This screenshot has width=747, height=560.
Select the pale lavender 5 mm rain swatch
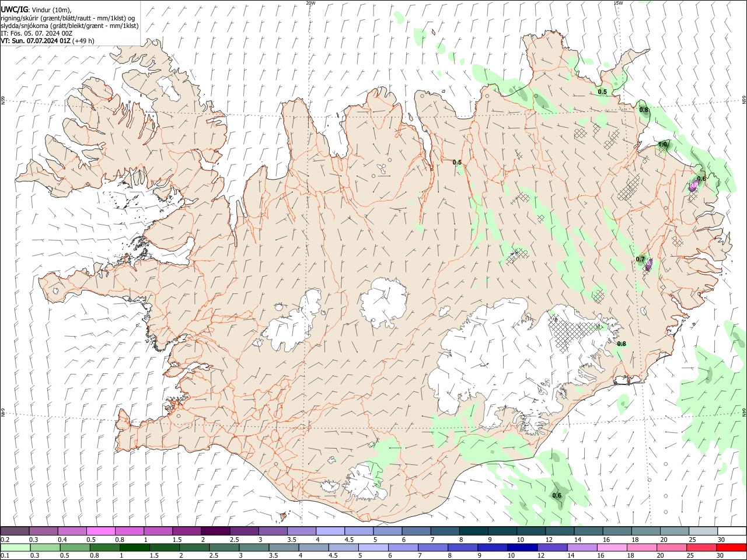(373, 547)
